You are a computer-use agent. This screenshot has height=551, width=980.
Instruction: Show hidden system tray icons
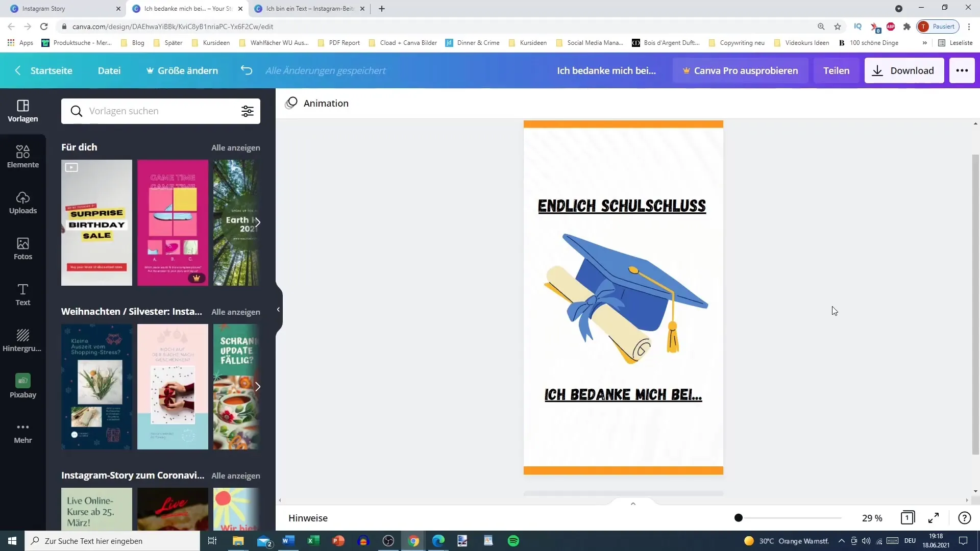pos(841,541)
